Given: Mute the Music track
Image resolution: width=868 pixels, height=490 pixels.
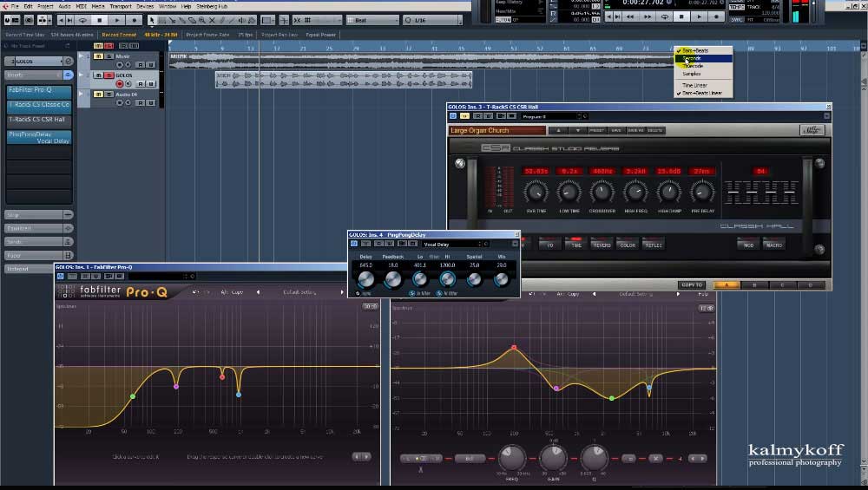Looking at the screenshot, I should [x=98, y=56].
